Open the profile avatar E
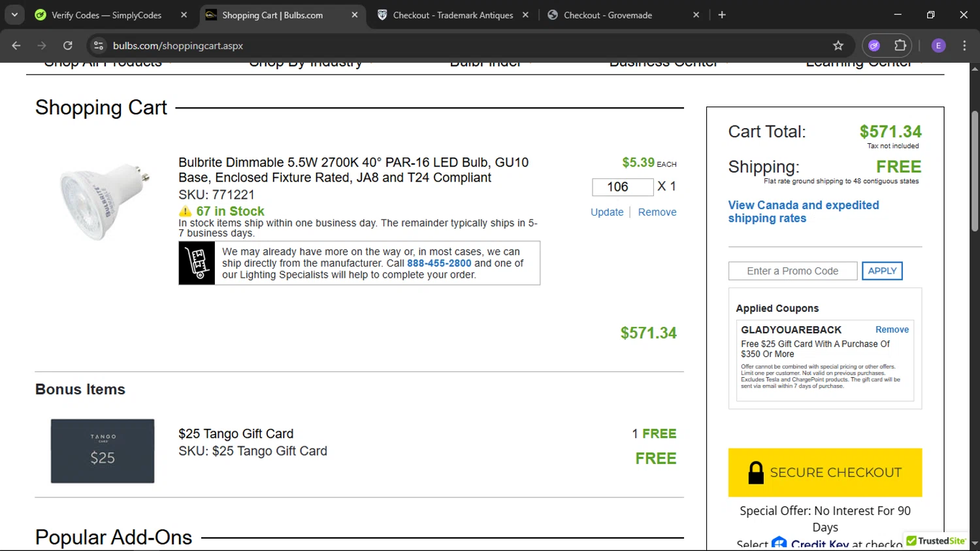Viewport: 980px width, 551px height. (938, 46)
